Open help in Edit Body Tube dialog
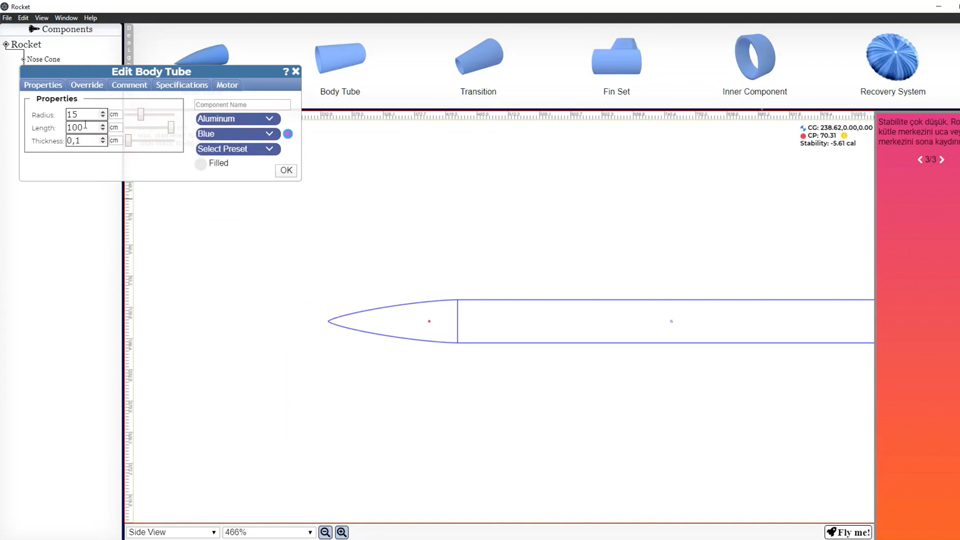This screenshot has width=960, height=540. coord(285,72)
